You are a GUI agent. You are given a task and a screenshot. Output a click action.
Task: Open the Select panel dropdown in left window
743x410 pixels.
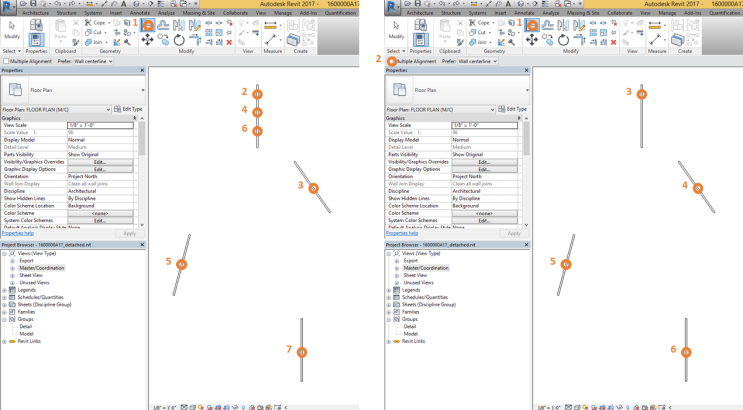(x=12, y=51)
